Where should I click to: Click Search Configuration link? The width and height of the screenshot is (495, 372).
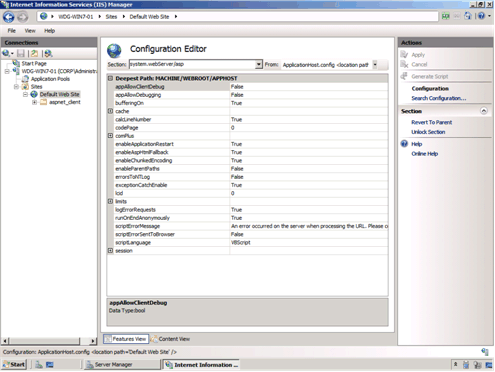pyautogui.click(x=439, y=98)
